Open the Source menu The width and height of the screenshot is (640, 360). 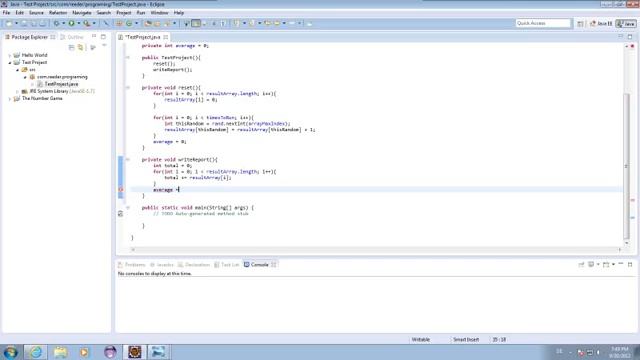tap(36, 13)
